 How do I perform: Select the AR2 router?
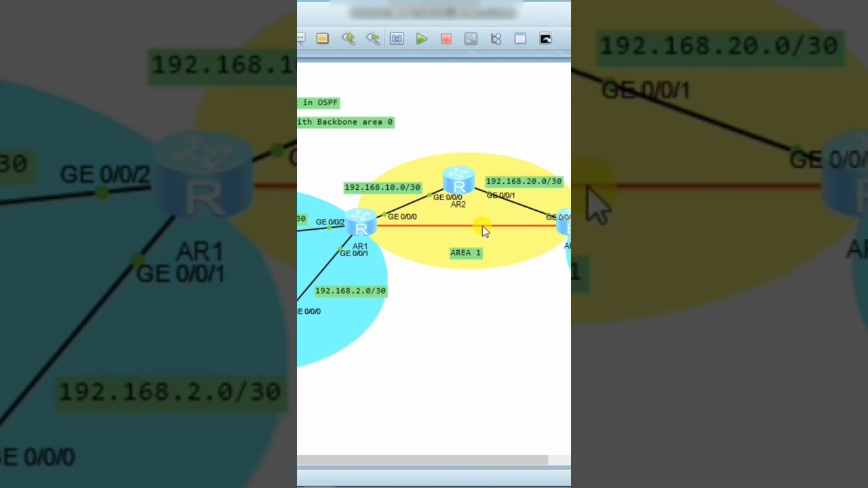coord(458,181)
